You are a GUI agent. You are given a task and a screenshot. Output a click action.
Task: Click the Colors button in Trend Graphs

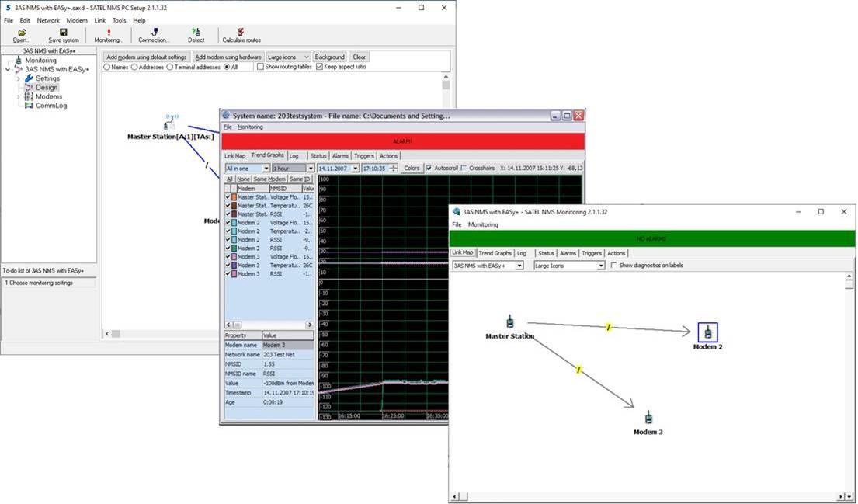tap(412, 169)
